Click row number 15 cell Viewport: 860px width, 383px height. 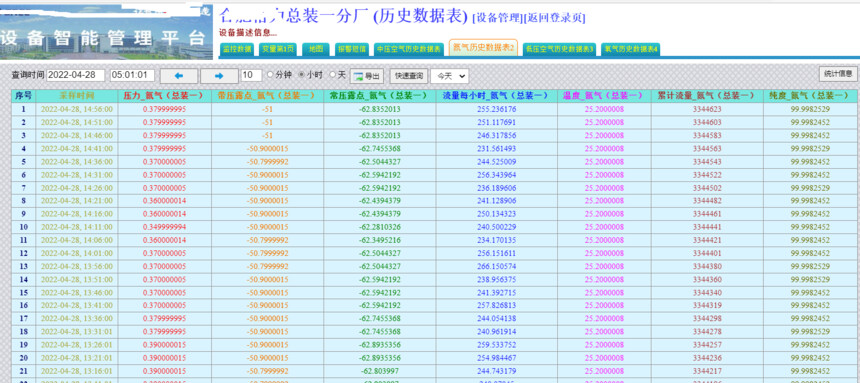tap(23, 292)
